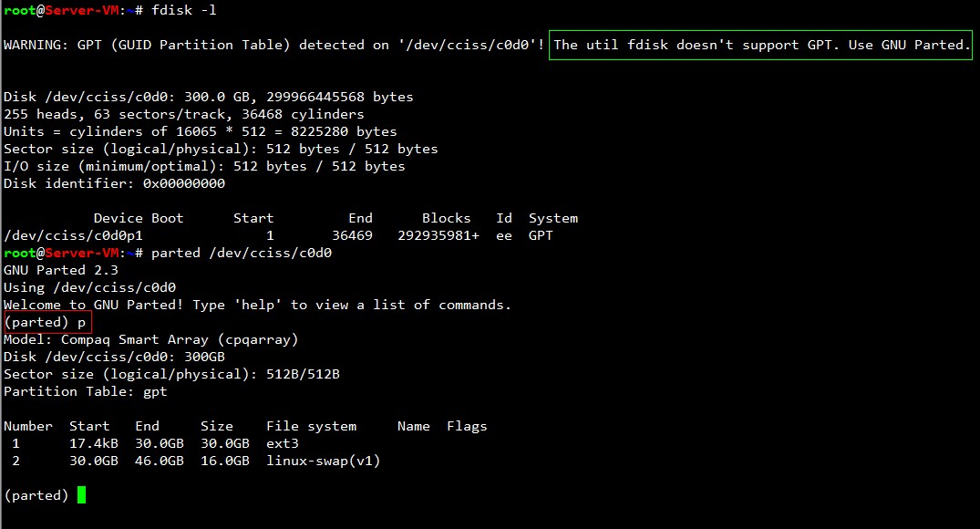Click the 'Flags' column header

467,427
